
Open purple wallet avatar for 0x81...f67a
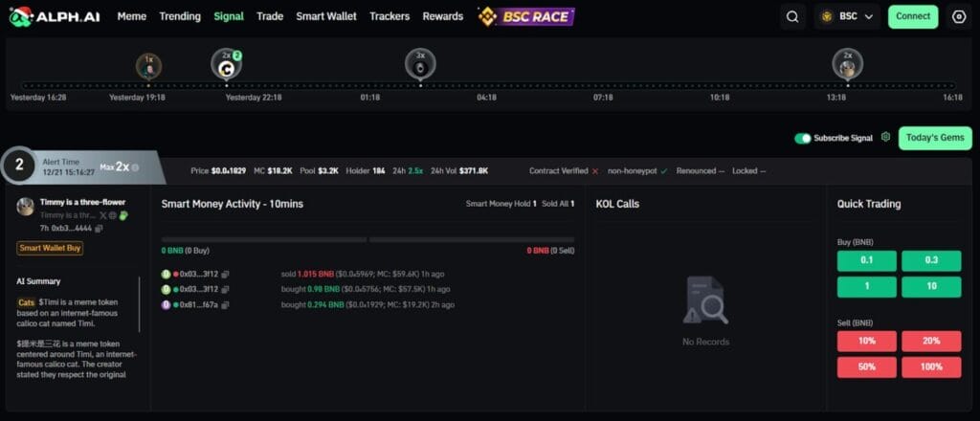[x=166, y=305]
